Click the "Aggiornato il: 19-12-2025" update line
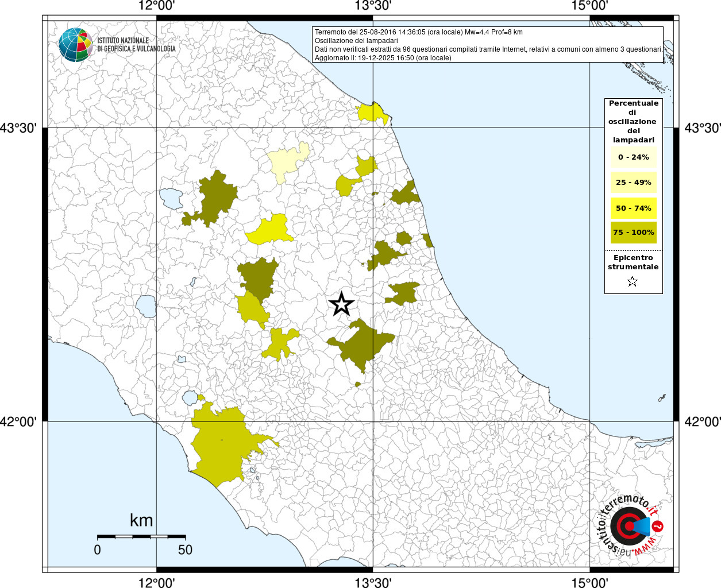 click(383, 58)
